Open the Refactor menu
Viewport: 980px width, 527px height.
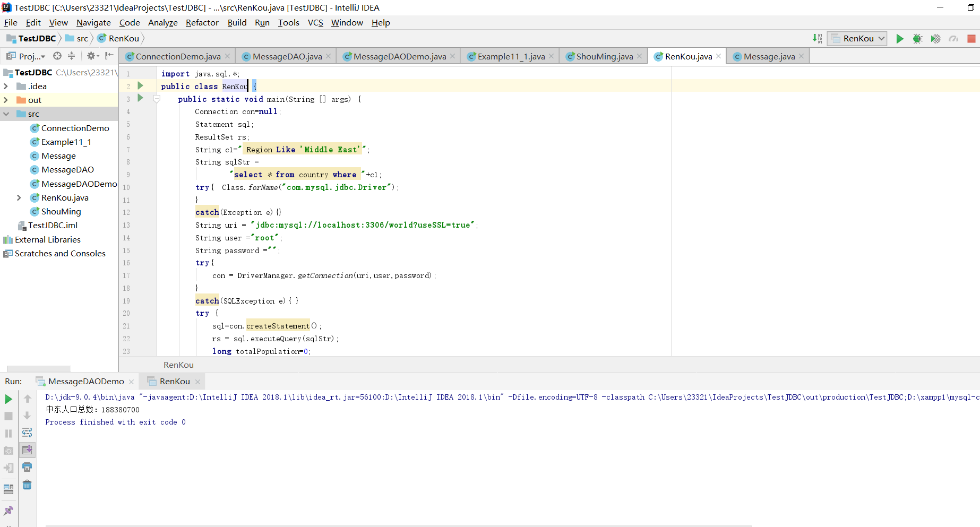(x=202, y=22)
